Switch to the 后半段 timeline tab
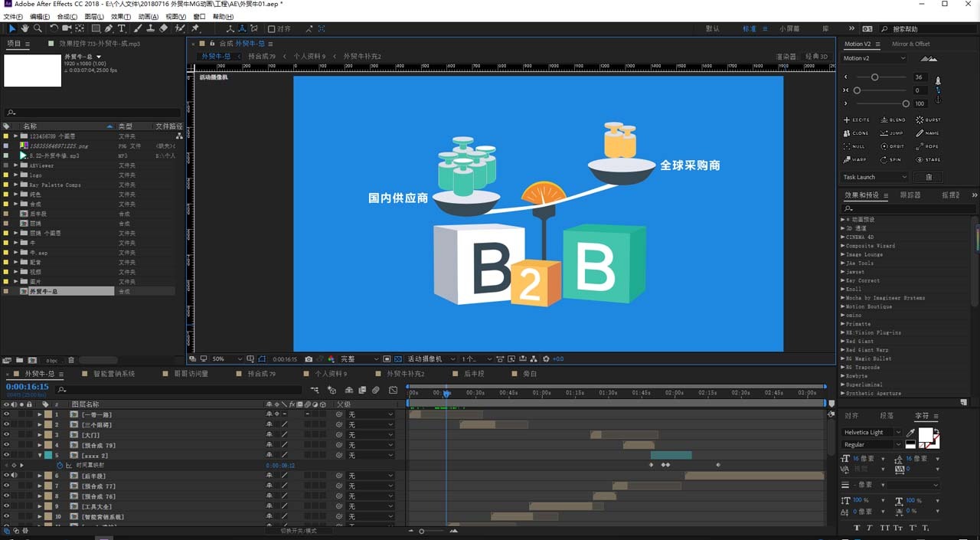The height and width of the screenshot is (540, 980). tap(474, 374)
